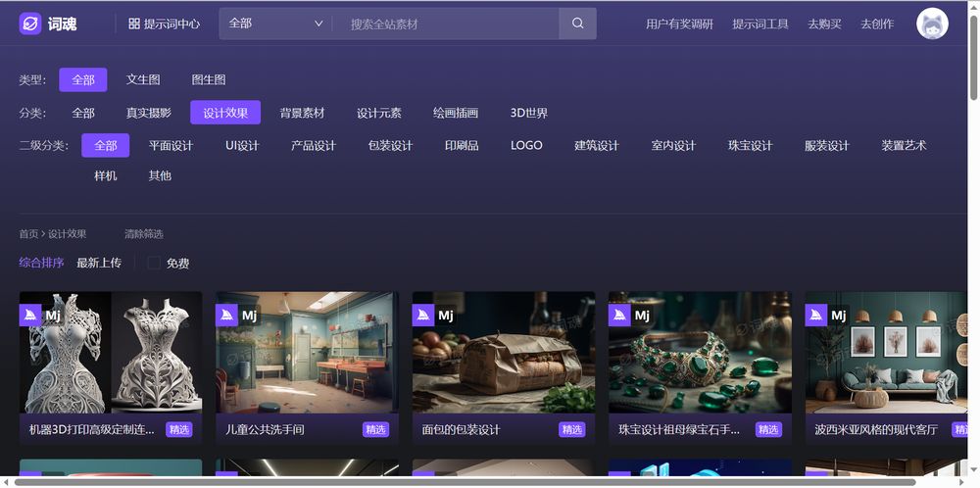Open 提示词中心 grid icon
The width and height of the screenshot is (980, 488).
coord(133,24)
